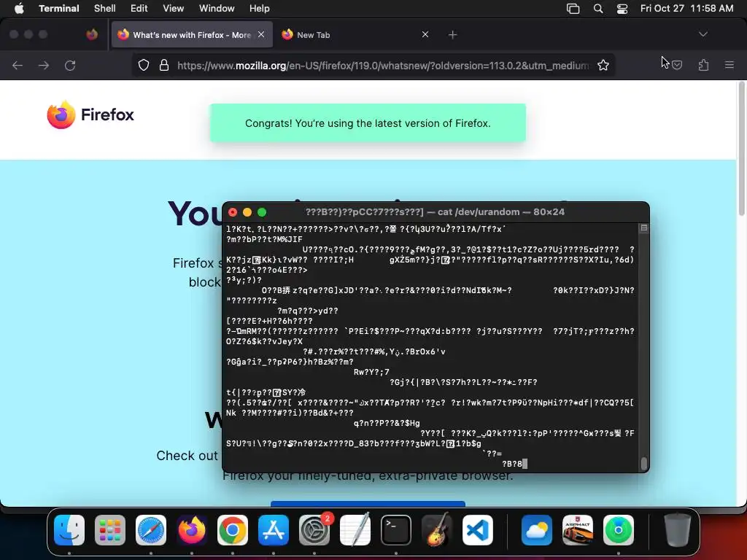Image resolution: width=747 pixels, height=560 pixels.
Task: Launch Safari from the Dock
Action: [151, 530]
